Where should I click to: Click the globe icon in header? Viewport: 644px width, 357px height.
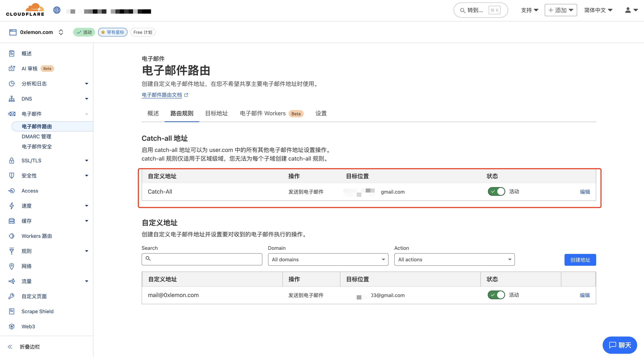[57, 10]
